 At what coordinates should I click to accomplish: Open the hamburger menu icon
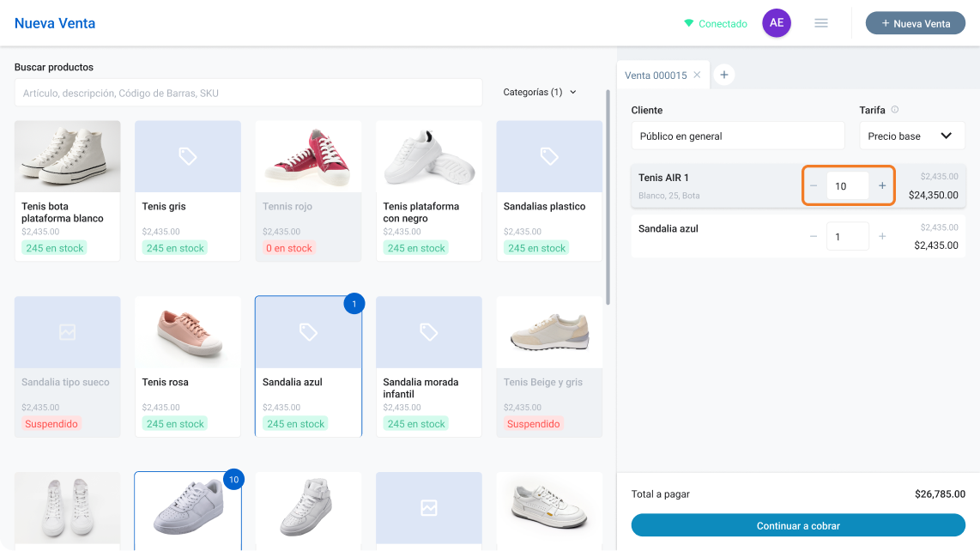(821, 23)
